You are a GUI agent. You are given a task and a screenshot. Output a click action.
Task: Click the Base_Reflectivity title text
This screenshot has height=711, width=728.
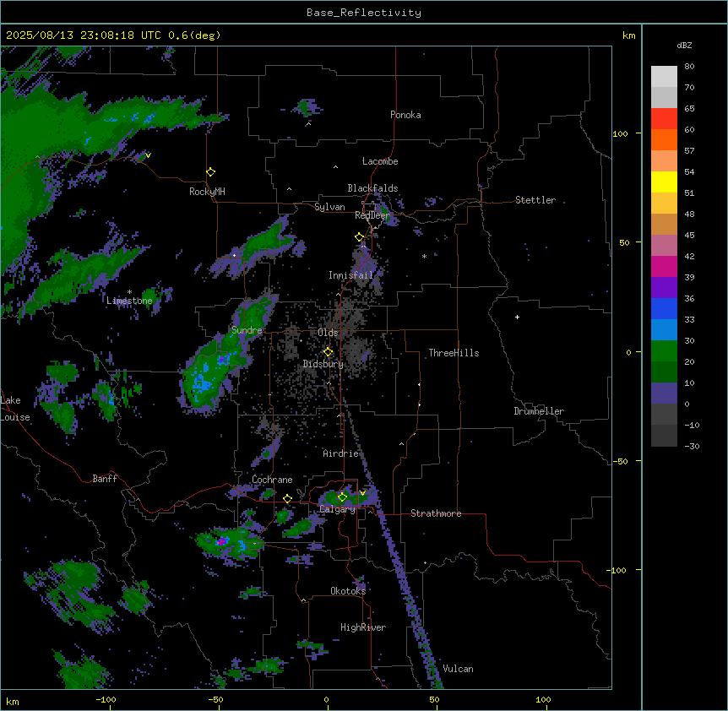coord(364,13)
